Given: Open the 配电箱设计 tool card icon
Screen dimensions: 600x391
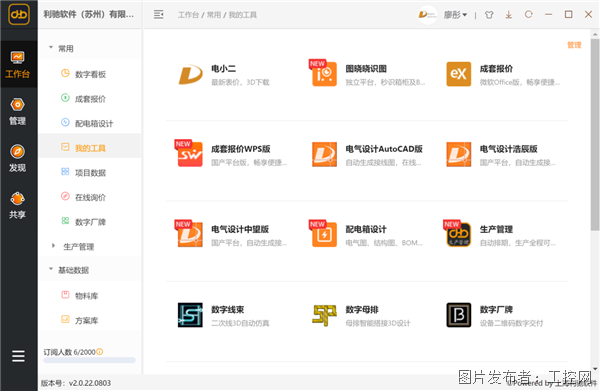Looking at the screenshot, I should tap(324, 234).
